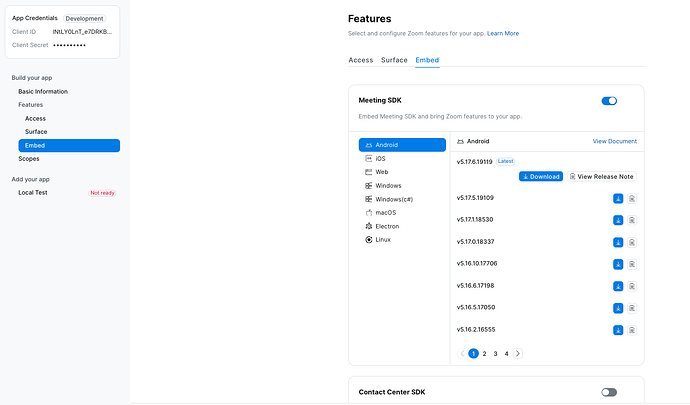Download SDK version v5.16.10.17706
This screenshot has width=690, height=405.
click(x=618, y=264)
